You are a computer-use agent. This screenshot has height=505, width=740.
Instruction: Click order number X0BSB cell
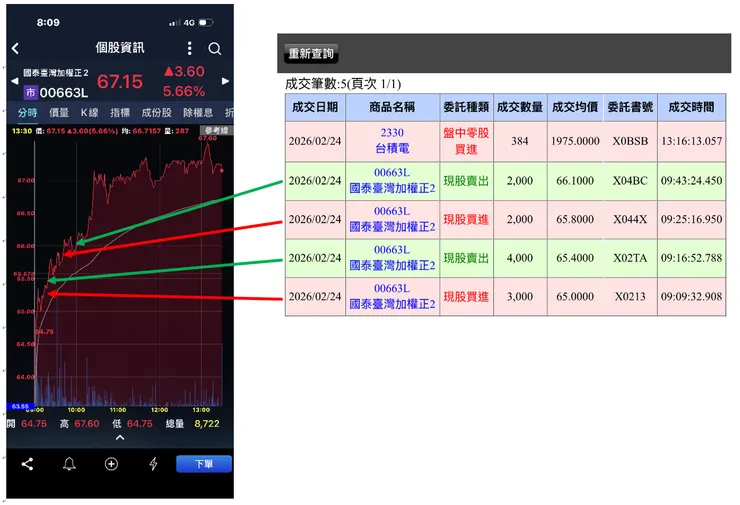point(630,141)
